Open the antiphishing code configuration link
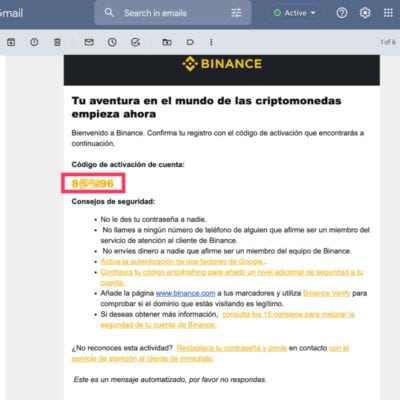 pos(232,277)
